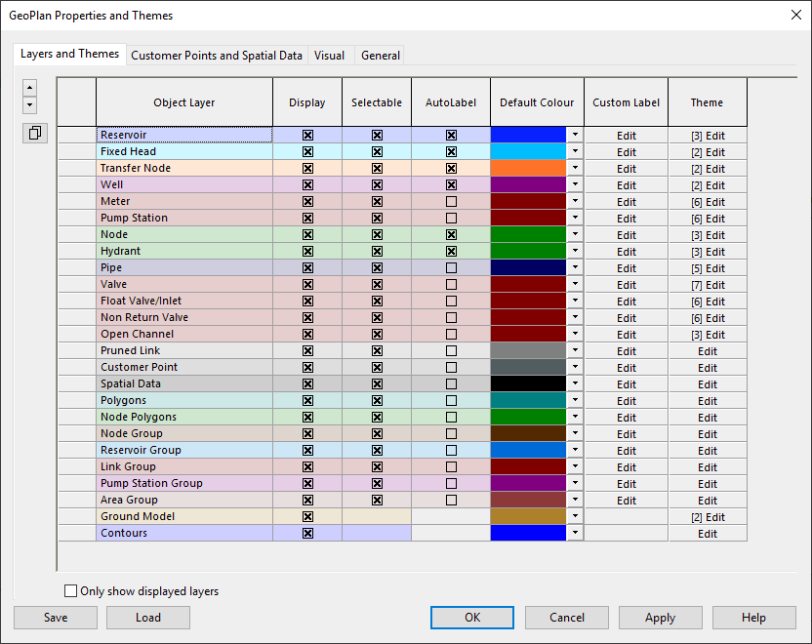Switch to Layers and Themes tab
The image size is (812, 644).
(69, 54)
